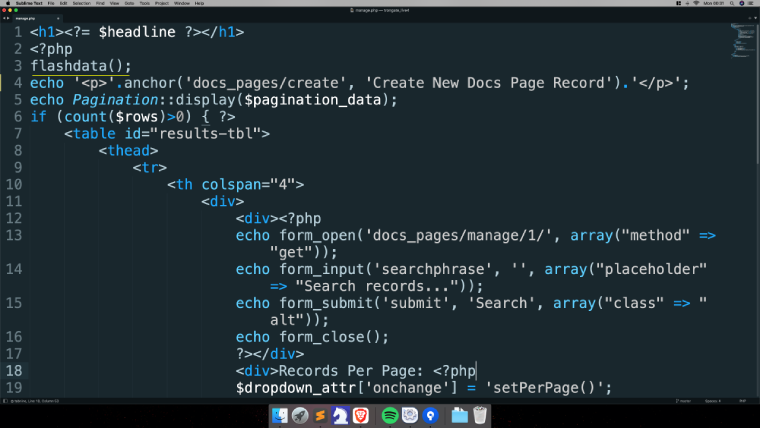Open PHP syntax selector in status bar
Image resolution: width=760 pixels, height=428 pixels.
click(x=742, y=401)
